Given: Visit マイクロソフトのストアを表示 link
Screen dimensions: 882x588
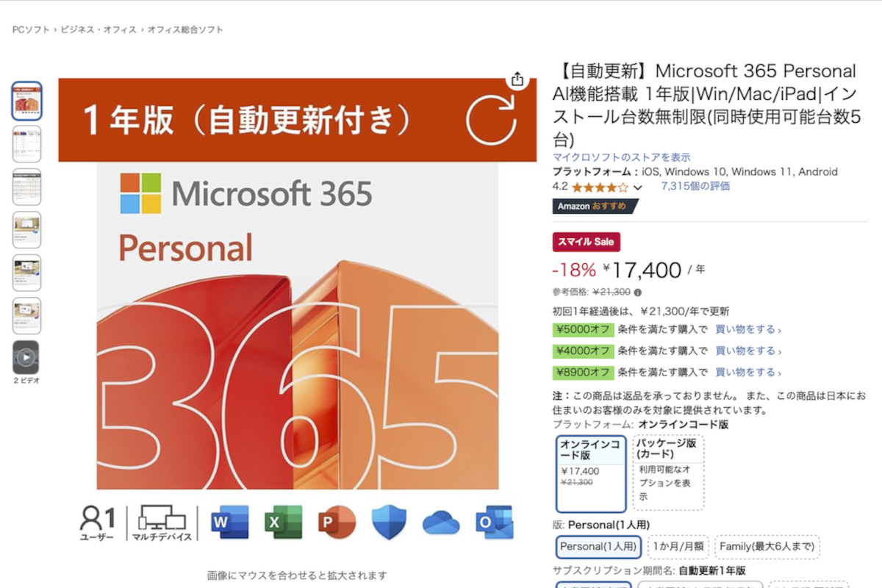Looking at the screenshot, I should click(x=622, y=157).
